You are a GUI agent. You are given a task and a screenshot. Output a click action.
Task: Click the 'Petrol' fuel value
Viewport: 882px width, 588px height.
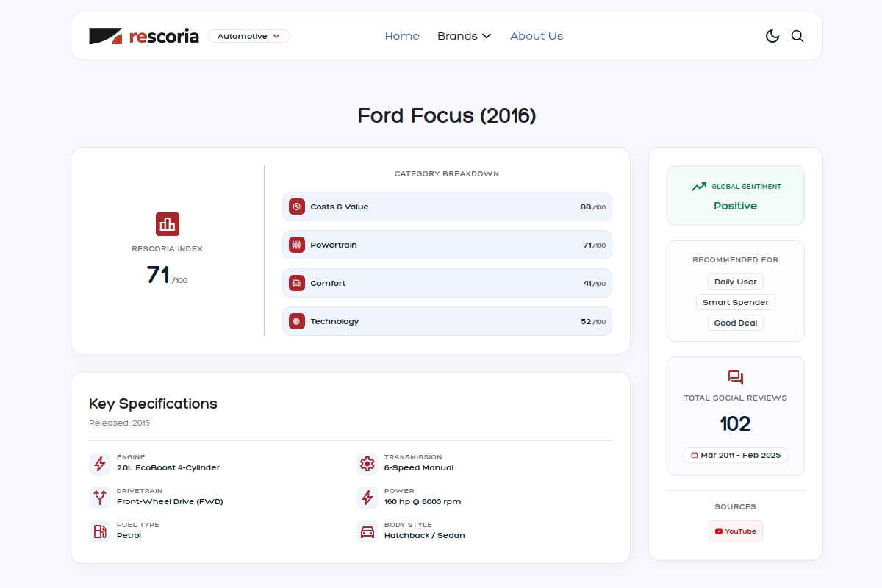pyautogui.click(x=129, y=536)
